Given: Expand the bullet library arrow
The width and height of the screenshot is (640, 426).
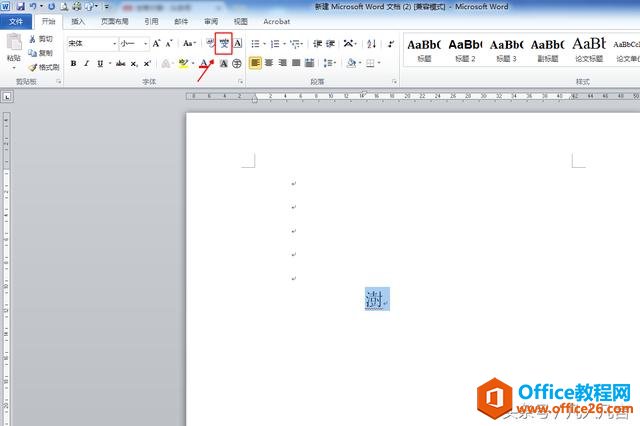Looking at the screenshot, I should pyautogui.click(x=264, y=44).
